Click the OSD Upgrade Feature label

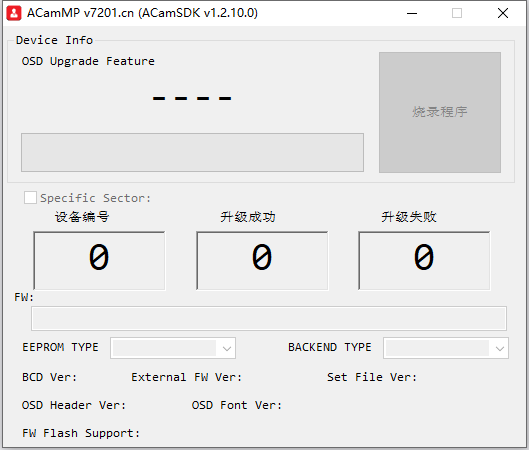click(x=88, y=61)
